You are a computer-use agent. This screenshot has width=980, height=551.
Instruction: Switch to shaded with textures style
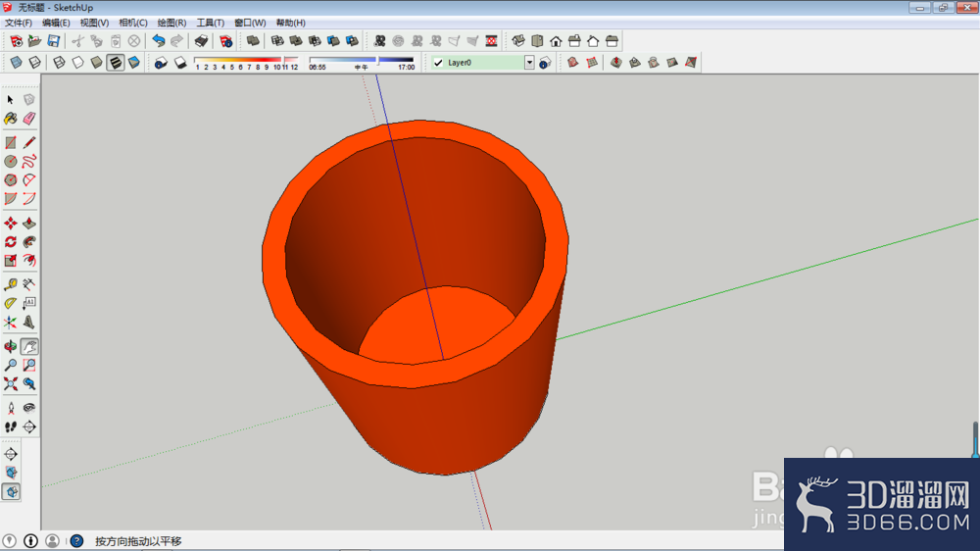pos(115,63)
